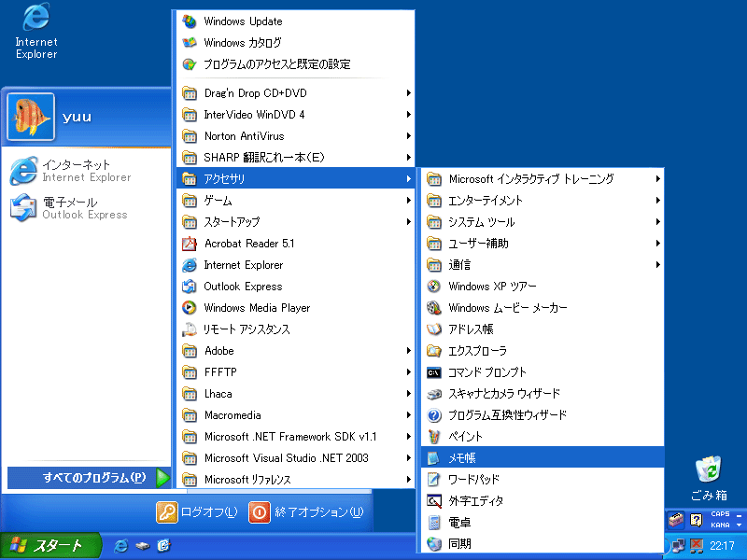Expand ゲーム submenu

(x=295, y=201)
